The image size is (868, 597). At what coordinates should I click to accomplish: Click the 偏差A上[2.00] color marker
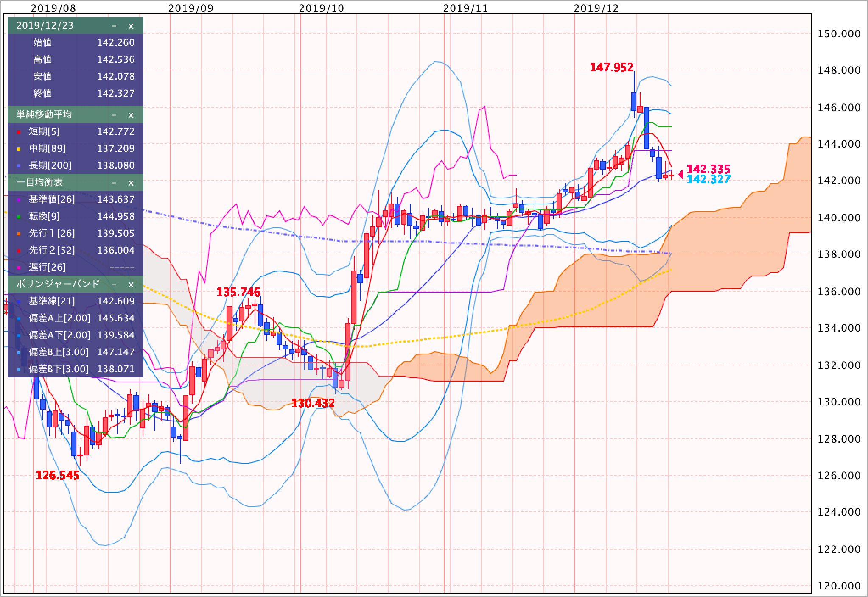pyautogui.click(x=19, y=319)
